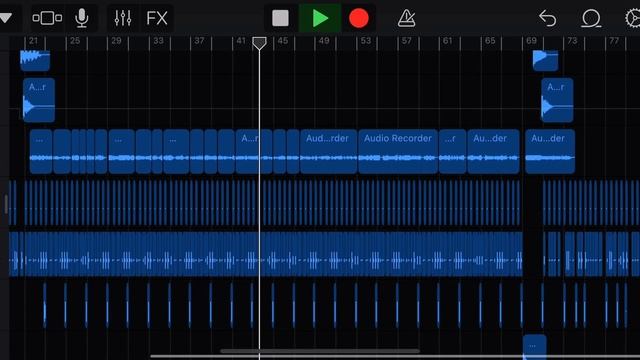The width and height of the screenshot is (640, 360).
Task: Select the 'A...r' region under the playhead
Action: [x=254, y=151]
